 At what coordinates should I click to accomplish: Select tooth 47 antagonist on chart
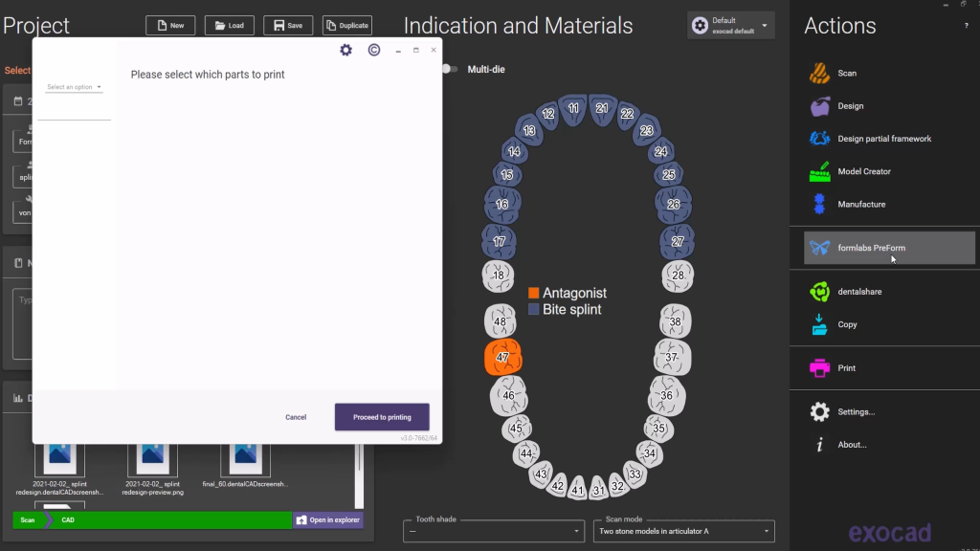[502, 357]
